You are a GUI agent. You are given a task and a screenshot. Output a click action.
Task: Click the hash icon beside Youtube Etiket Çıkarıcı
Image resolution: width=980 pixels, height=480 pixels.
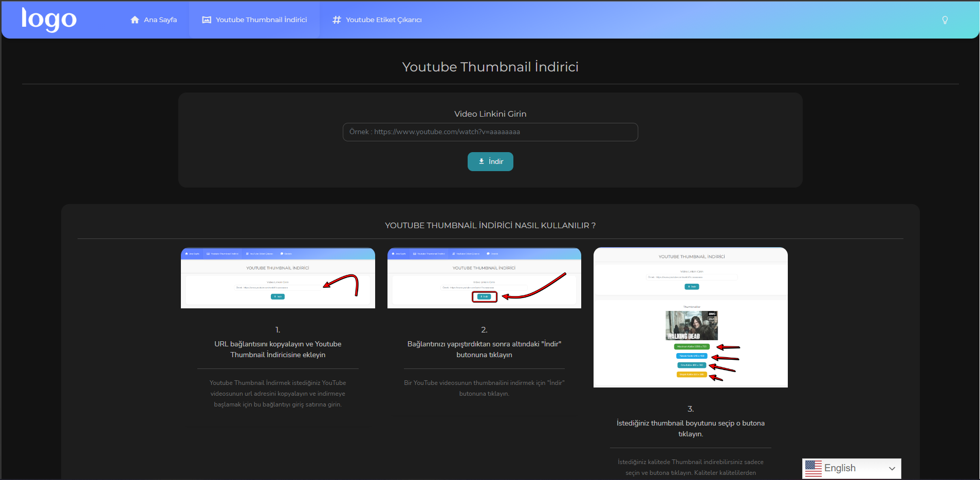coord(337,20)
